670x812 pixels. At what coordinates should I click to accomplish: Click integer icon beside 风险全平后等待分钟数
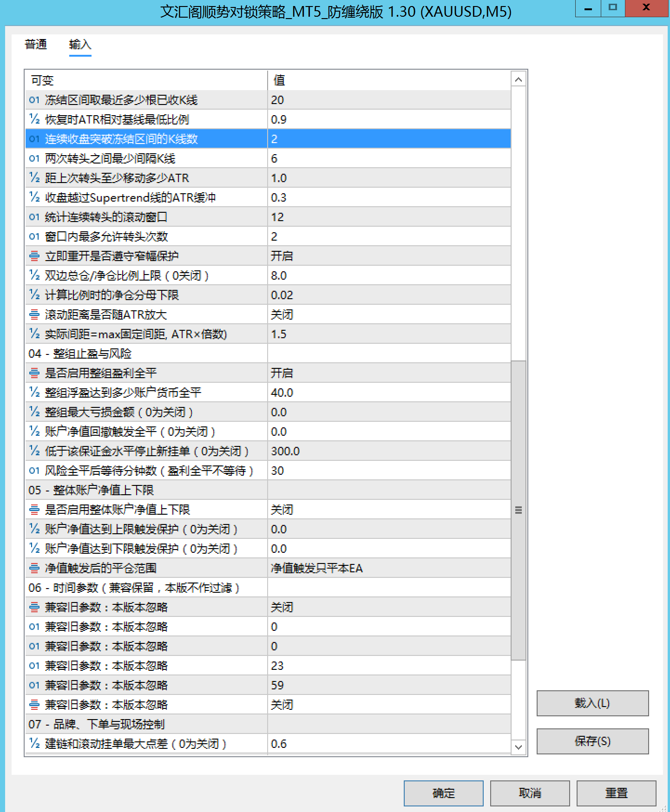pos(34,471)
